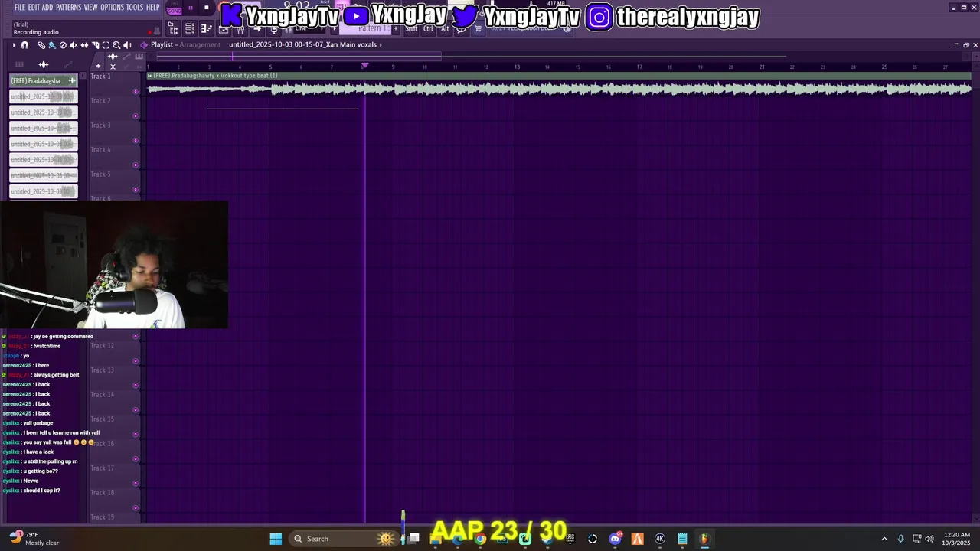Open the OPTIONS menu
Screen dimensions: 980x551
pyautogui.click(x=112, y=7)
